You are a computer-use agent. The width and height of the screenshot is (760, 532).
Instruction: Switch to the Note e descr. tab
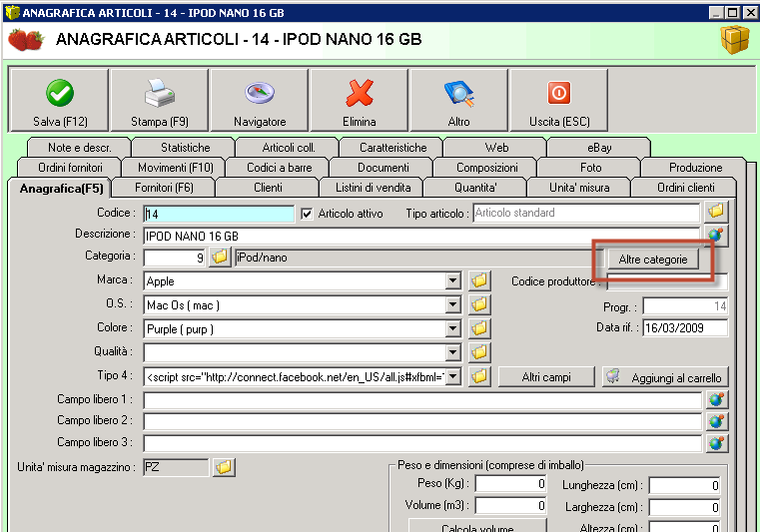coord(80,148)
